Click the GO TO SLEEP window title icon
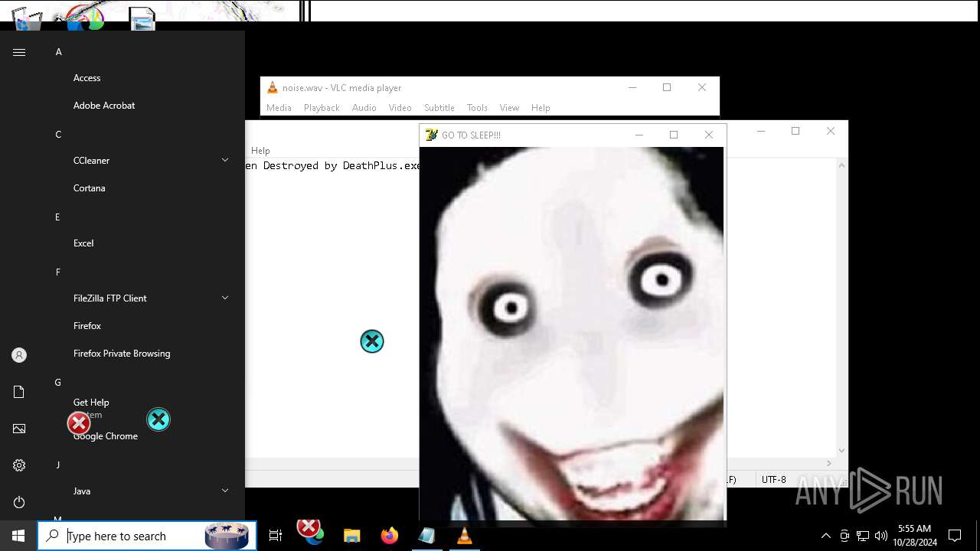 point(431,135)
